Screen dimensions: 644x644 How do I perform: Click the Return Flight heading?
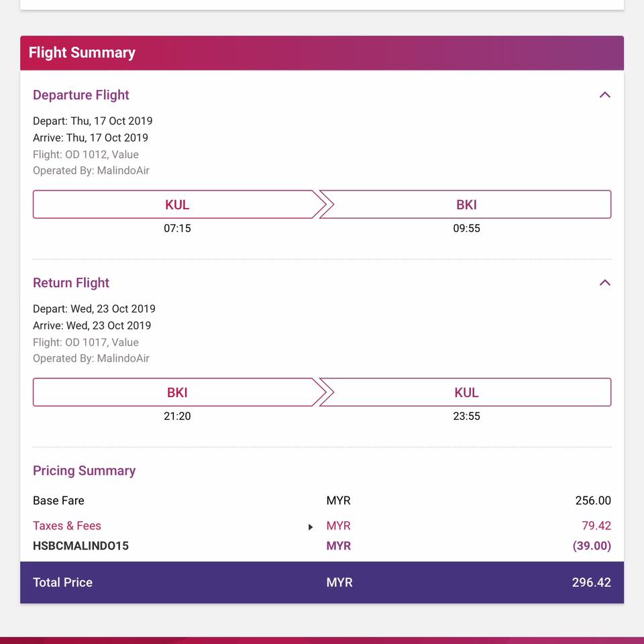pos(71,282)
